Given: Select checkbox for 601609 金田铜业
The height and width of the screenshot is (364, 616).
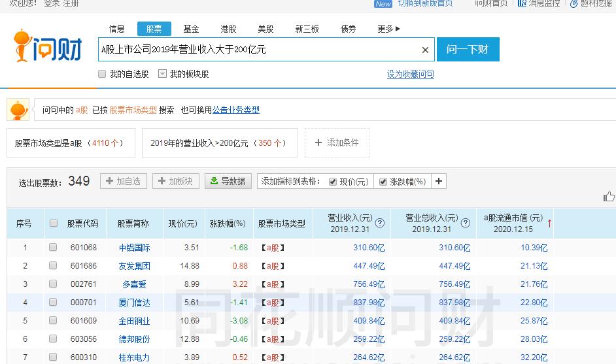Looking at the screenshot, I should coord(53,320).
